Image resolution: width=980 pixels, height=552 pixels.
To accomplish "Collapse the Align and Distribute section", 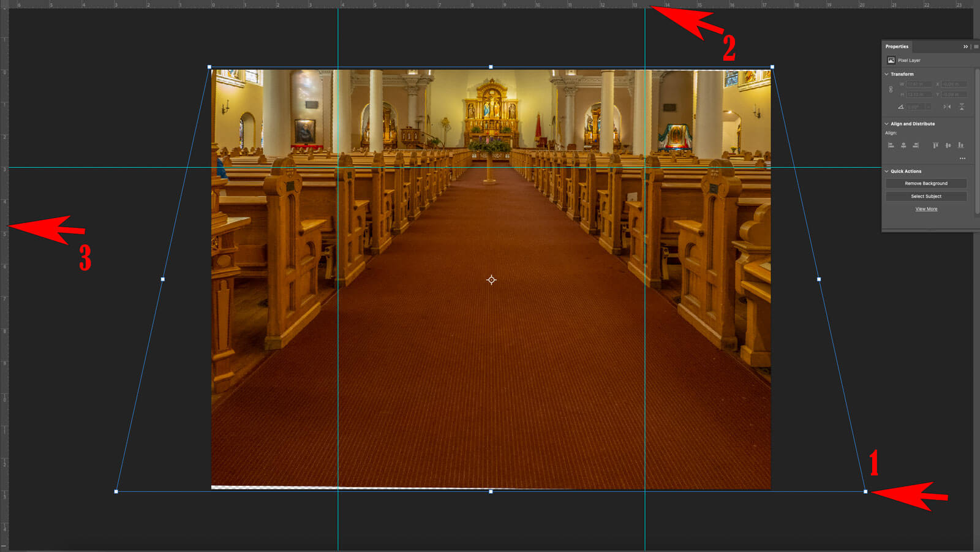I will click(x=886, y=124).
